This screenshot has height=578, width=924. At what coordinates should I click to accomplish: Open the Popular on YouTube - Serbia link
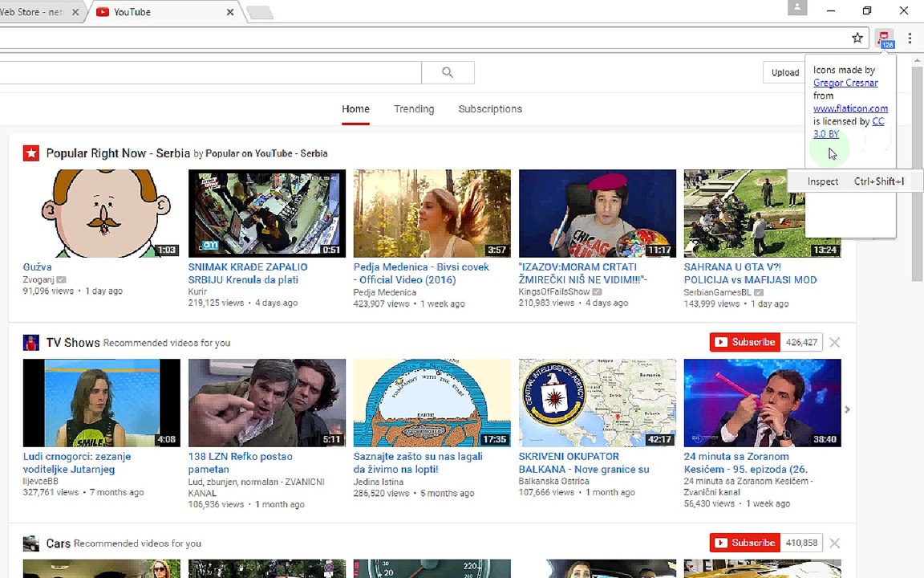pos(266,153)
